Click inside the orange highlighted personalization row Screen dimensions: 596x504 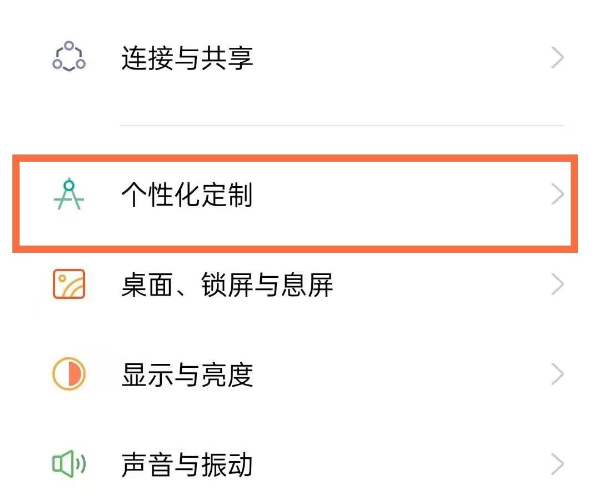(295, 203)
